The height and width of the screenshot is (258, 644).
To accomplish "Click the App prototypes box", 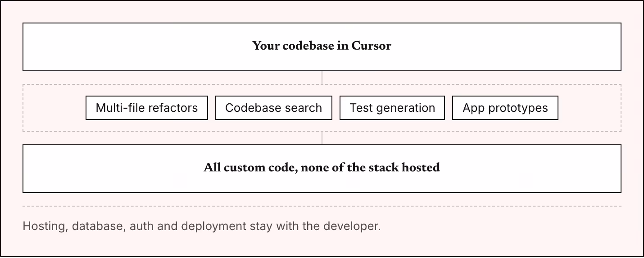I will 505,108.
